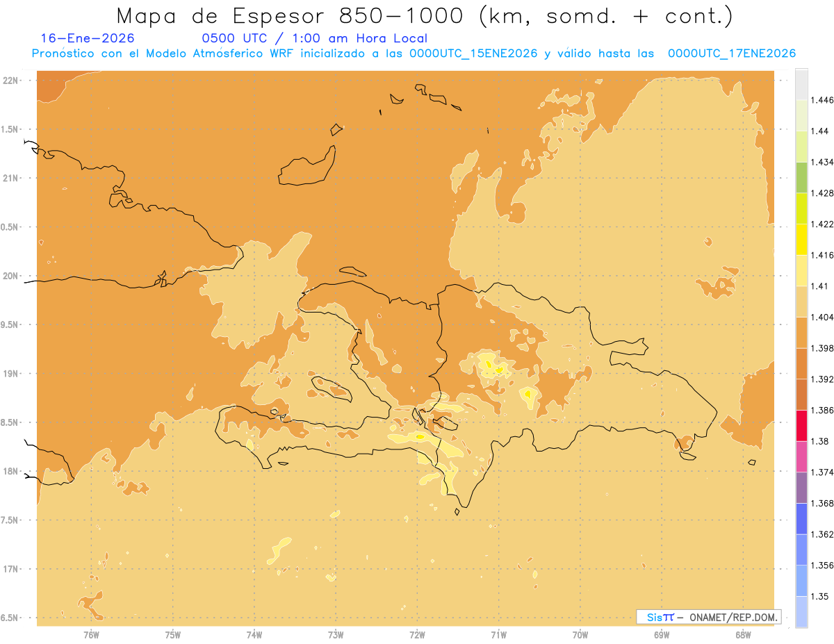Click the longitude label '73W'

click(x=336, y=634)
